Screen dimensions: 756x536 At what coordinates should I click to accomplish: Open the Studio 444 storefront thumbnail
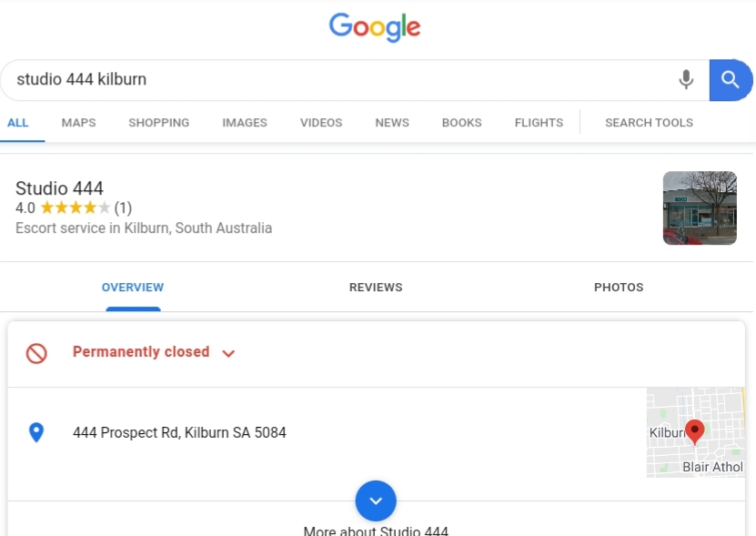point(700,207)
